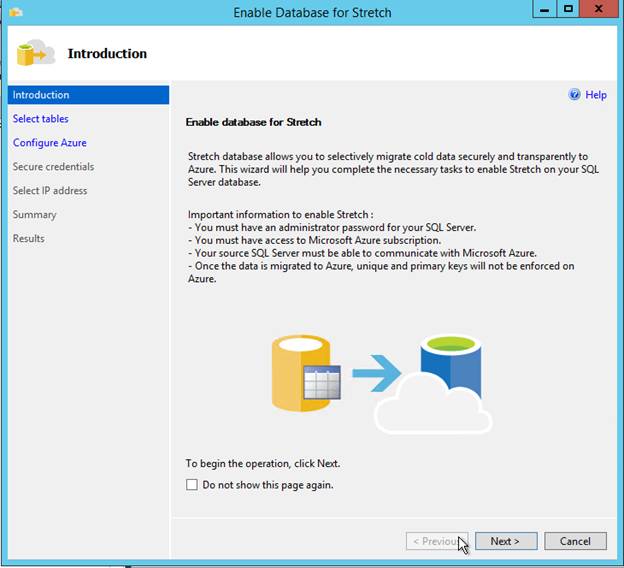
Task: Close the wizard with the X button
Action: point(599,9)
